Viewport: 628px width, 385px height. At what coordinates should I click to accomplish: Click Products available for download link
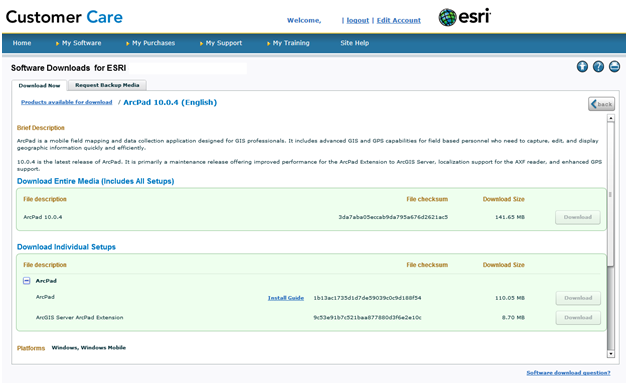[66, 102]
